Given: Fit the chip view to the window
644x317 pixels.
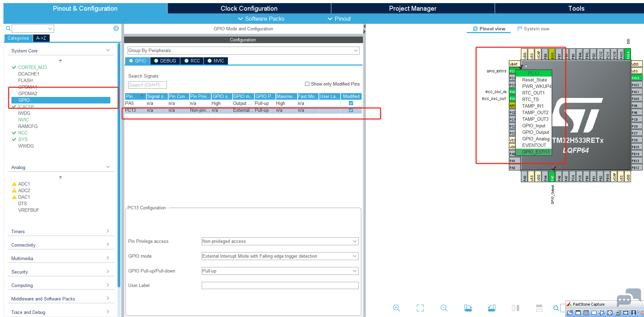Looking at the screenshot, I should (x=420, y=308).
